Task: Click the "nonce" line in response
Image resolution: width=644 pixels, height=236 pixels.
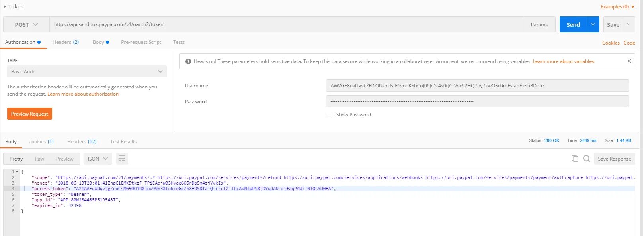Action: click(130, 183)
